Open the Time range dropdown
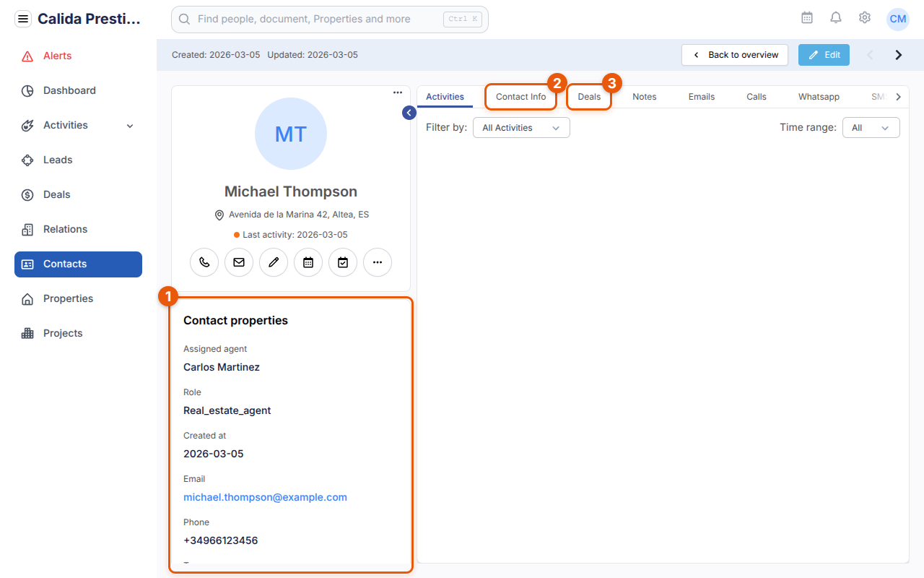The width and height of the screenshot is (924, 578). tap(871, 128)
